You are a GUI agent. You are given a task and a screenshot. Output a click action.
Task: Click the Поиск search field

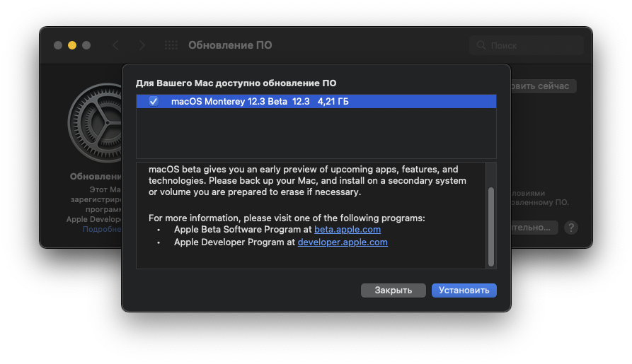point(527,45)
